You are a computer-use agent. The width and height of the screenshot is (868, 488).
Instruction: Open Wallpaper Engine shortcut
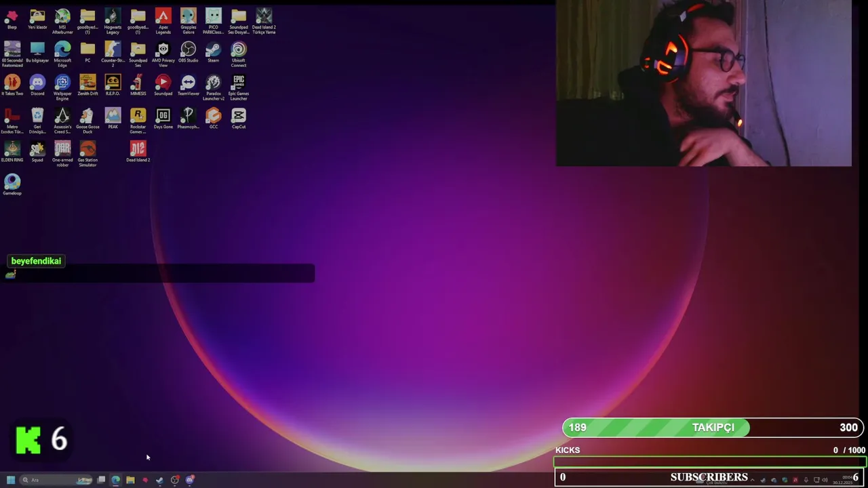click(x=62, y=87)
